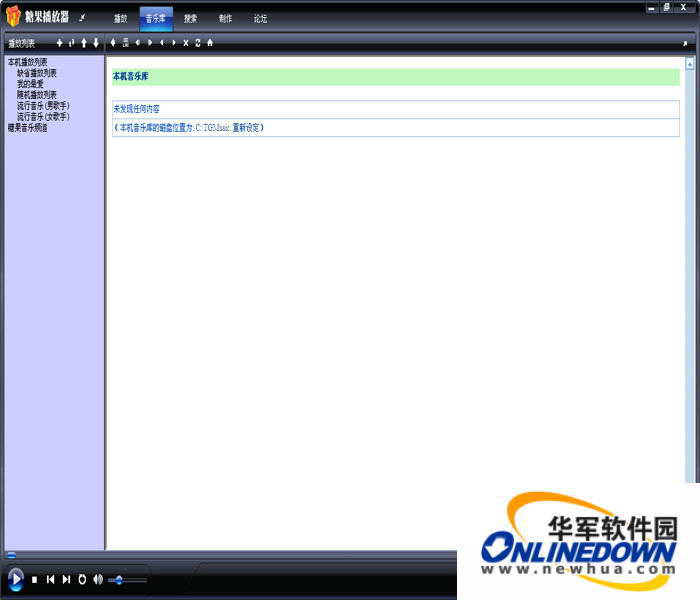Image resolution: width=700 pixels, height=600 pixels.
Task: Move playlist item up with up arrow
Action: pos(84,43)
